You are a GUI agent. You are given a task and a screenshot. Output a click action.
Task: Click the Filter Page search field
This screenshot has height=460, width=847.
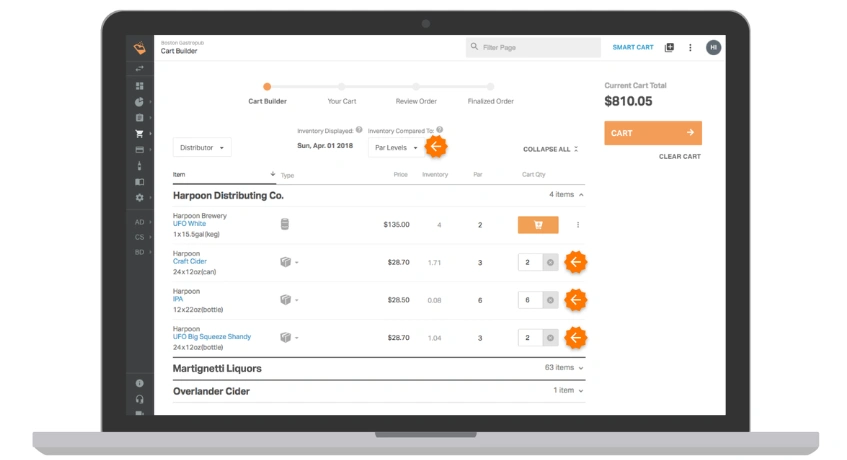click(x=533, y=48)
